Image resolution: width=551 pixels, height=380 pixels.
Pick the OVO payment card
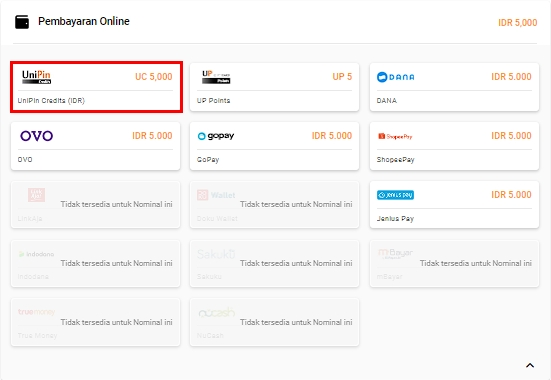tap(95, 146)
